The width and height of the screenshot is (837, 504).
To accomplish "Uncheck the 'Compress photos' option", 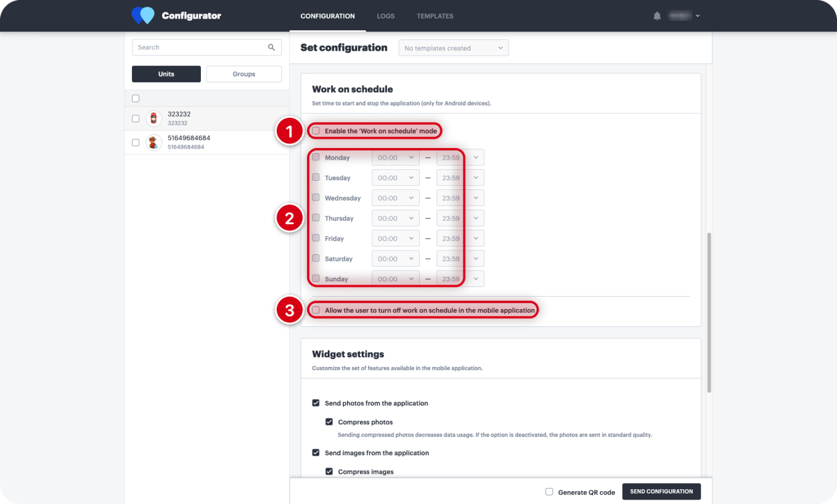I will (x=329, y=422).
